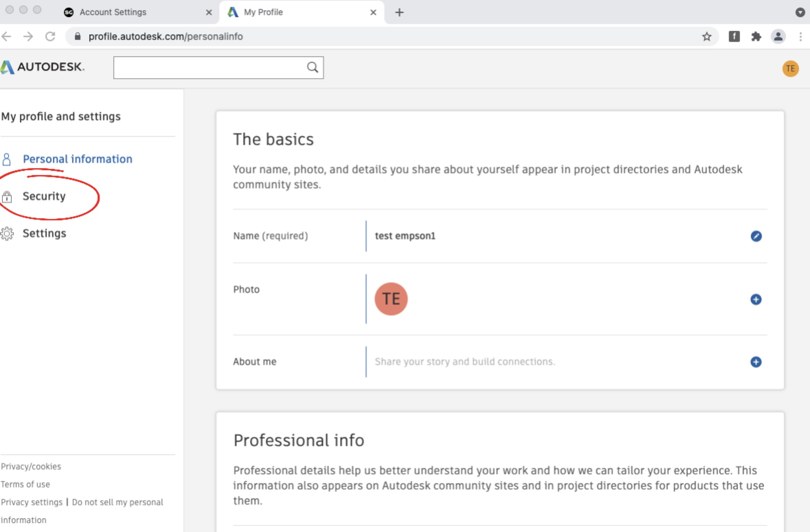
Task: Click the search magnifier icon
Action: (x=312, y=67)
